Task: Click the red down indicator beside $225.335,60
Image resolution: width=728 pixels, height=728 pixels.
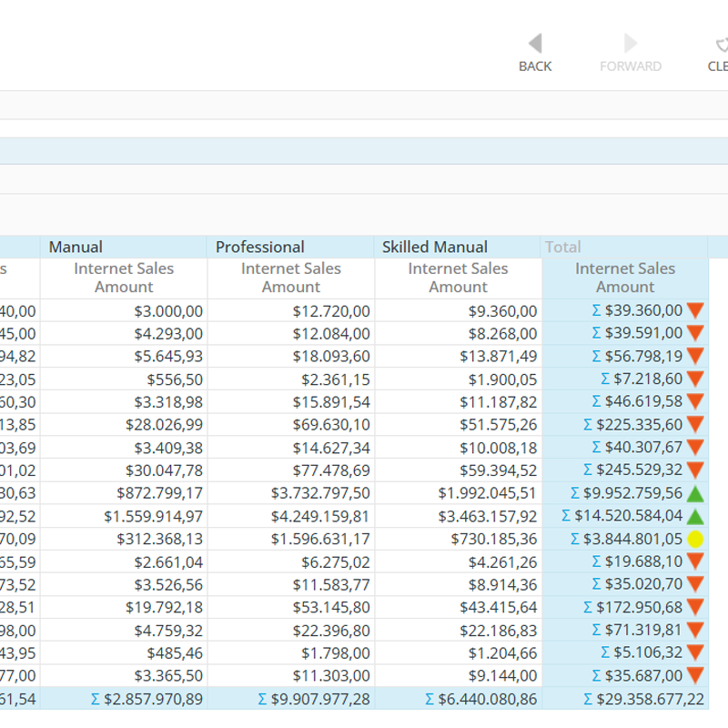Action: pos(695,424)
